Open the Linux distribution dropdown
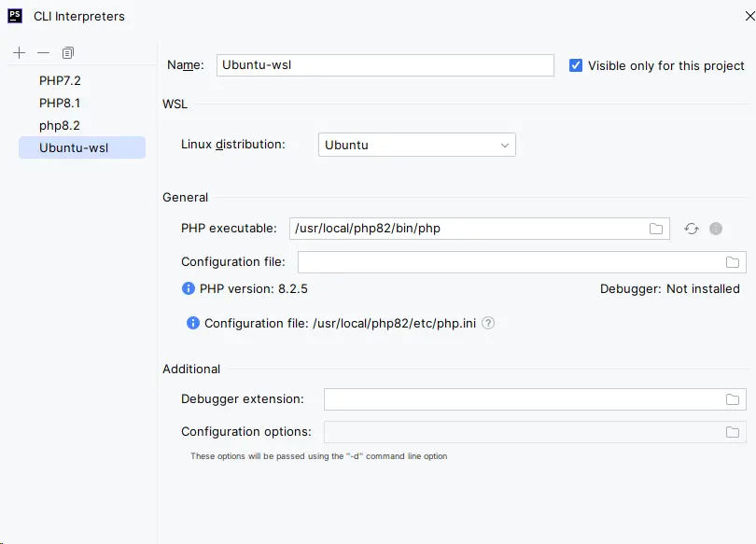756x544 pixels. point(417,145)
